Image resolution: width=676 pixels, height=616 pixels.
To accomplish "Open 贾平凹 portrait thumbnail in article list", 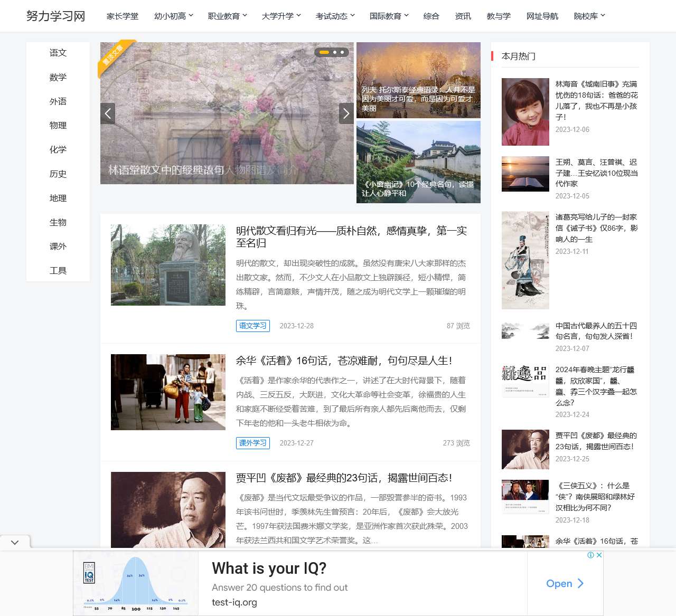I will click(168, 509).
